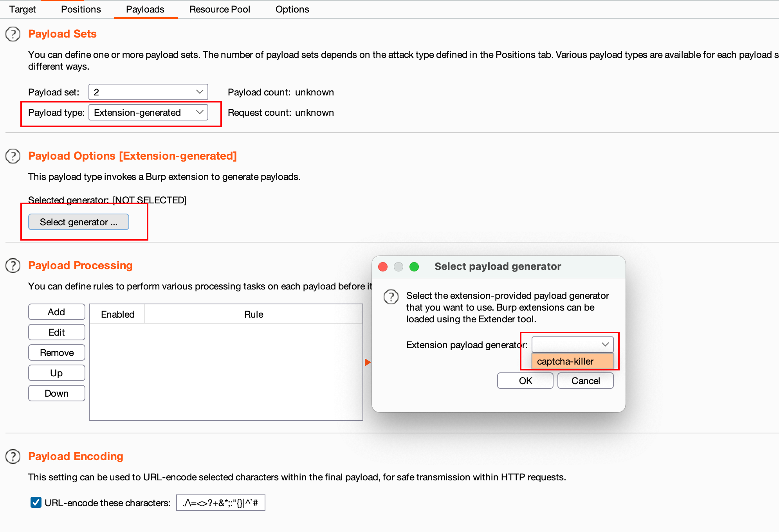779x532 pixels.
Task: Click the Options tab
Action: 292,9
